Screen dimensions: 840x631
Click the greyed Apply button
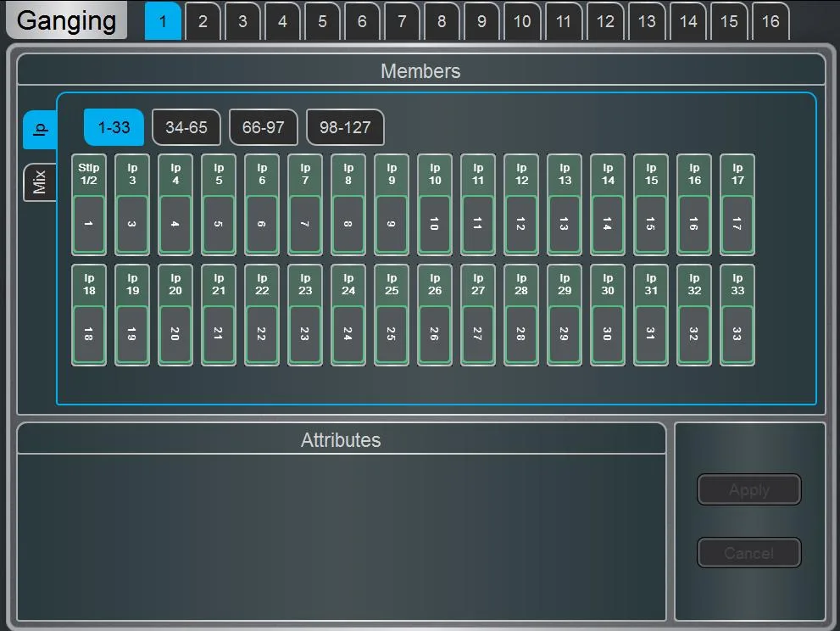749,489
